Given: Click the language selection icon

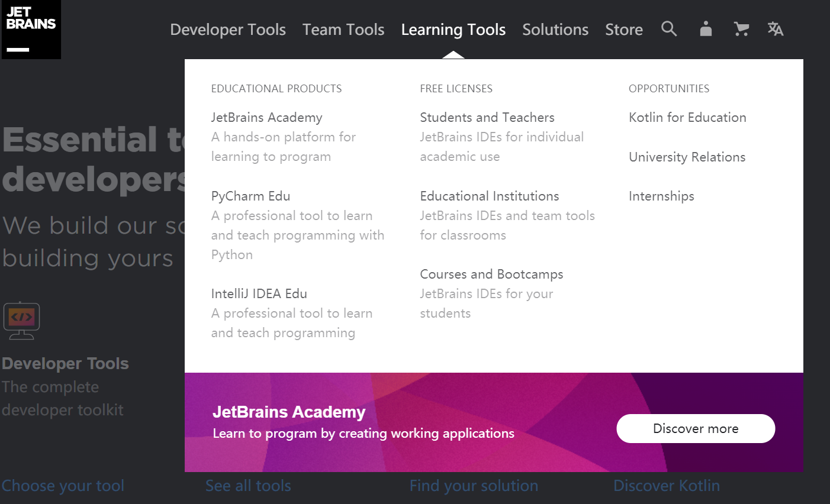Looking at the screenshot, I should [776, 29].
